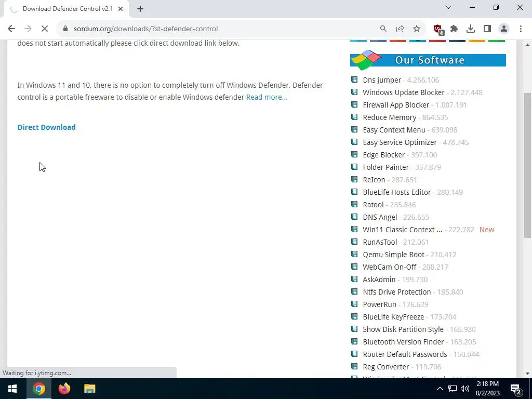
Task: Open Router Default Passwords link
Action: pos(405,354)
